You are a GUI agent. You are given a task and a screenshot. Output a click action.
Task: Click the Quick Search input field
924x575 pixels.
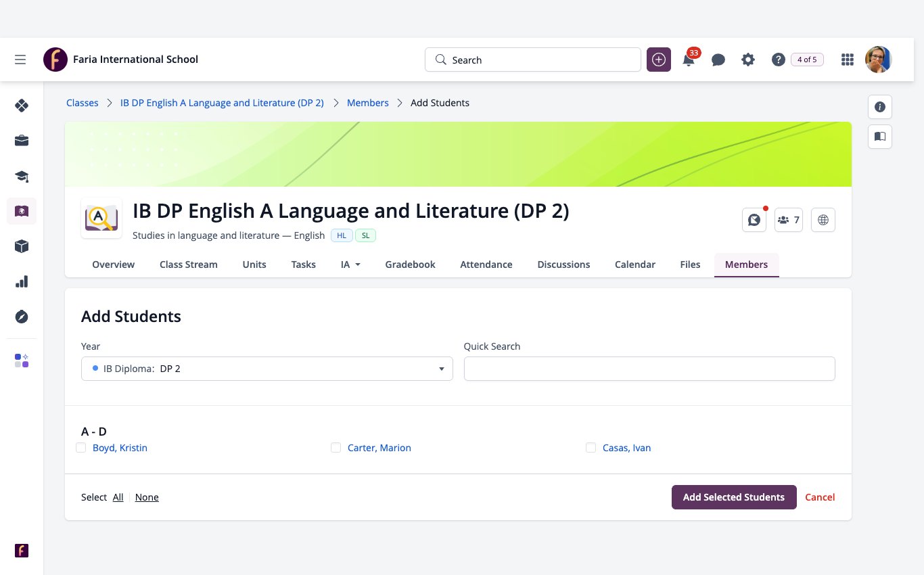649,369
